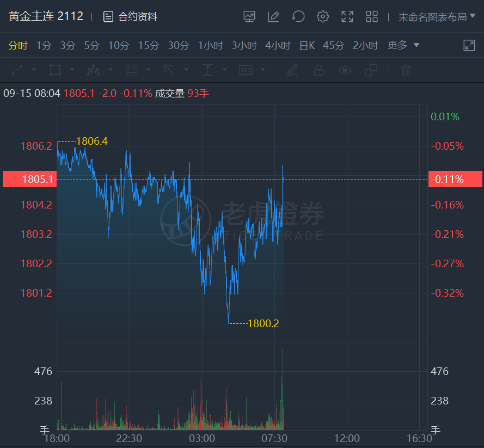Switch to the 日K timeframe tab

pyautogui.click(x=307, y=45)
